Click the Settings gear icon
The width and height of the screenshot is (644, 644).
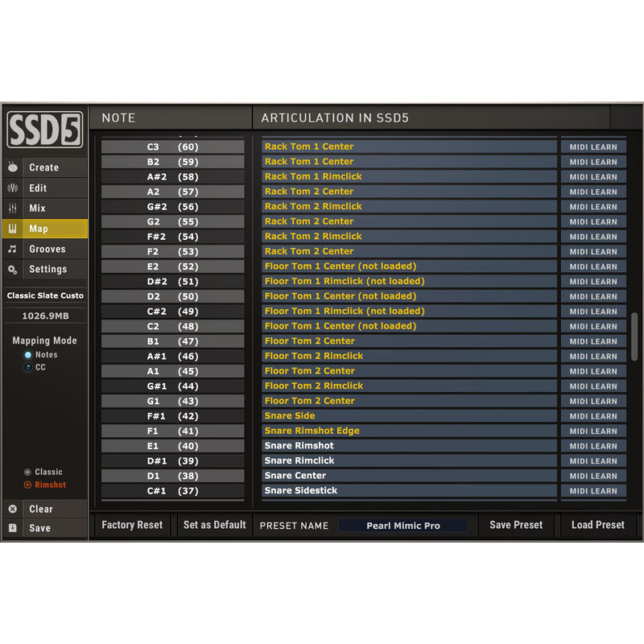pyautogui.click(x=13, y=270)
